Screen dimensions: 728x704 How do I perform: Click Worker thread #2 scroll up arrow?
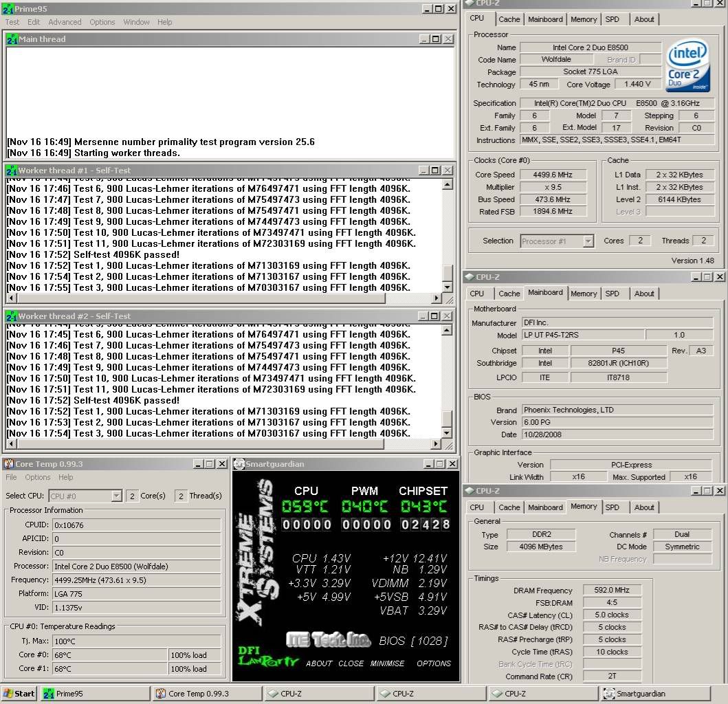pyautogui.click(x=447, y=331)
